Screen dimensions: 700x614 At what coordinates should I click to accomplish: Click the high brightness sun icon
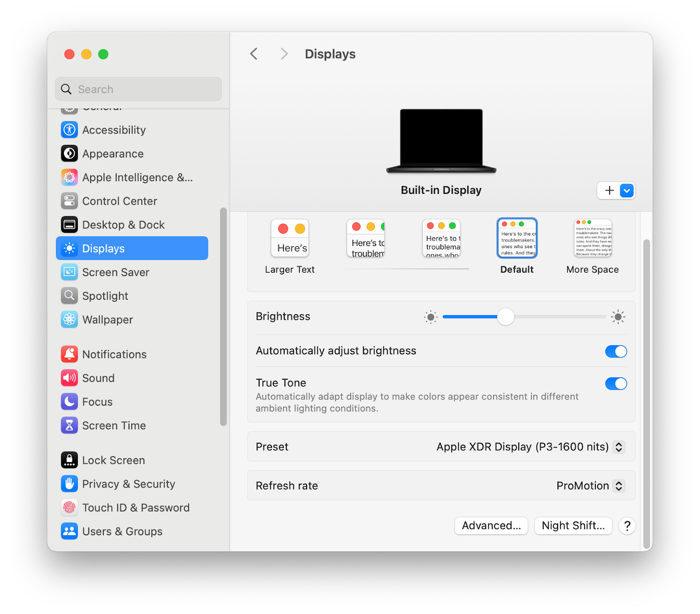point(618,317)
